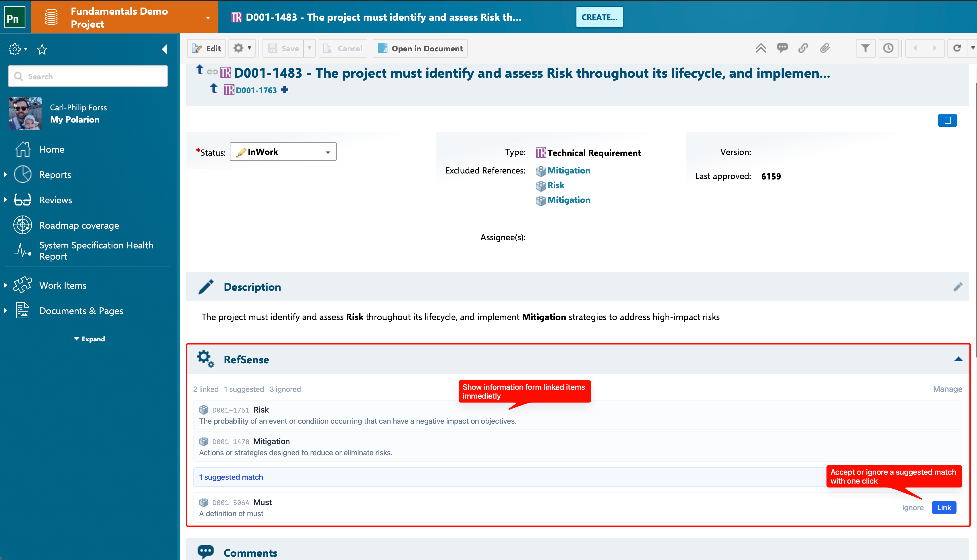Click the history clock icon

tap(888, 48)
